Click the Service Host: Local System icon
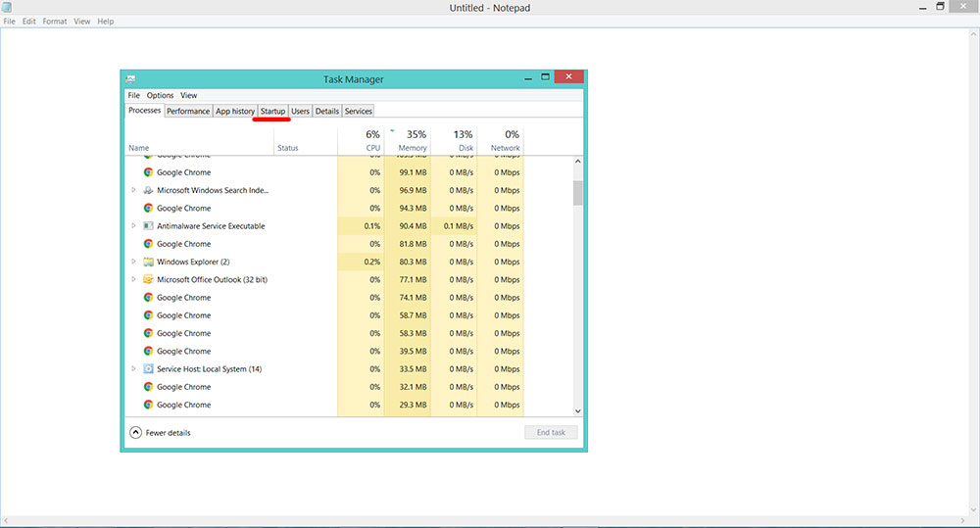980x528 pixels. pyautogui.click(x=148, y=368)
